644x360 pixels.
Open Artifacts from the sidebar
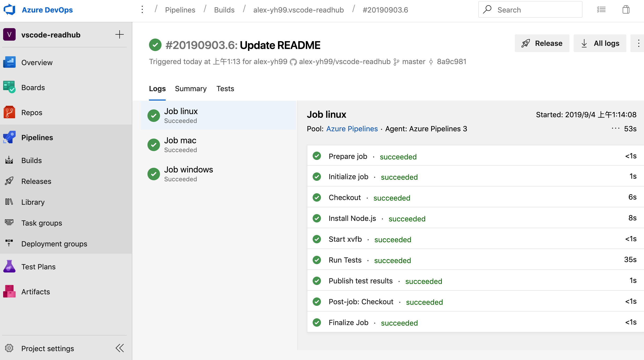[x=9, y=291]
